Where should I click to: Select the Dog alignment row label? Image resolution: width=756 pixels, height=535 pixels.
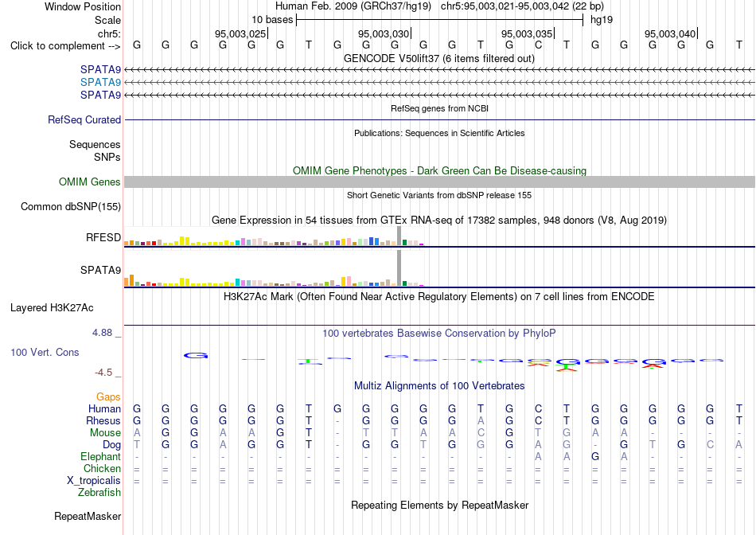click(112, 445)
